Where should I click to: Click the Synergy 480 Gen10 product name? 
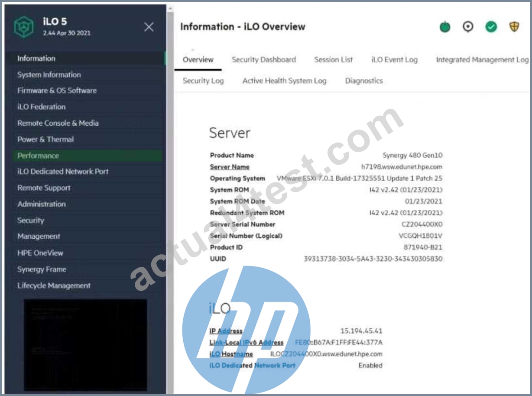coord(412,155)
